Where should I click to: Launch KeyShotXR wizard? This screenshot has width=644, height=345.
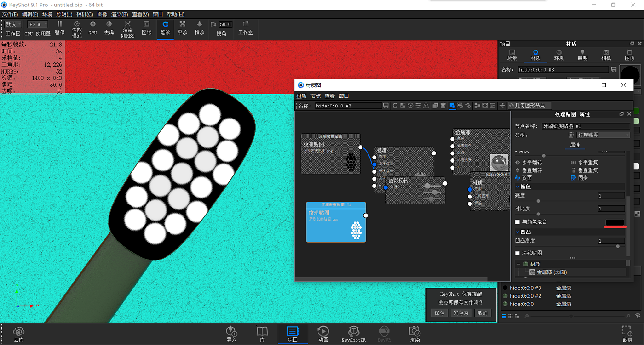click(353, 334)
